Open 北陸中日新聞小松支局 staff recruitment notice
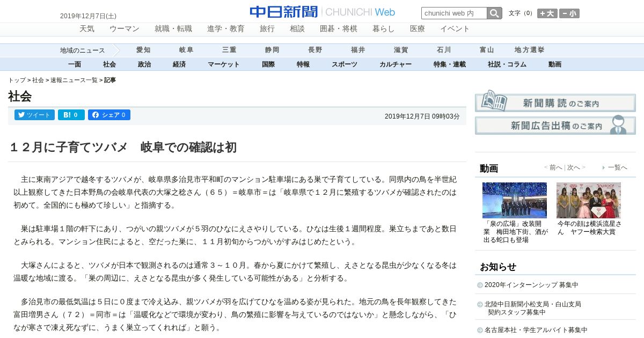644x338 pixels. coord(533,308)
